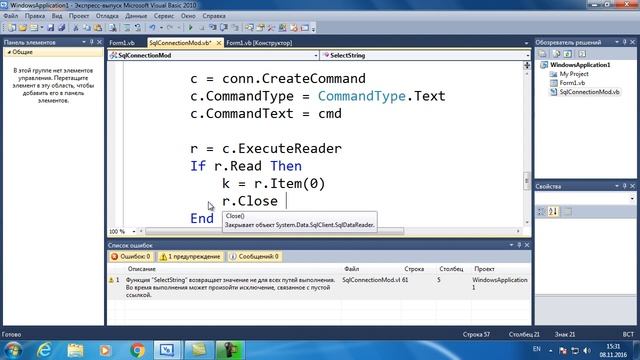The height and width of the screenshot is (360, 640).
Task: Sort properties alphabetically with A-Z icon
Action: point(553,211)
